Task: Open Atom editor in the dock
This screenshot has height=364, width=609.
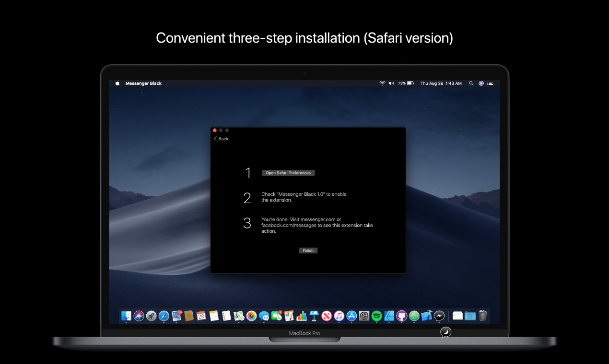Action: click(x=414, y=316)
